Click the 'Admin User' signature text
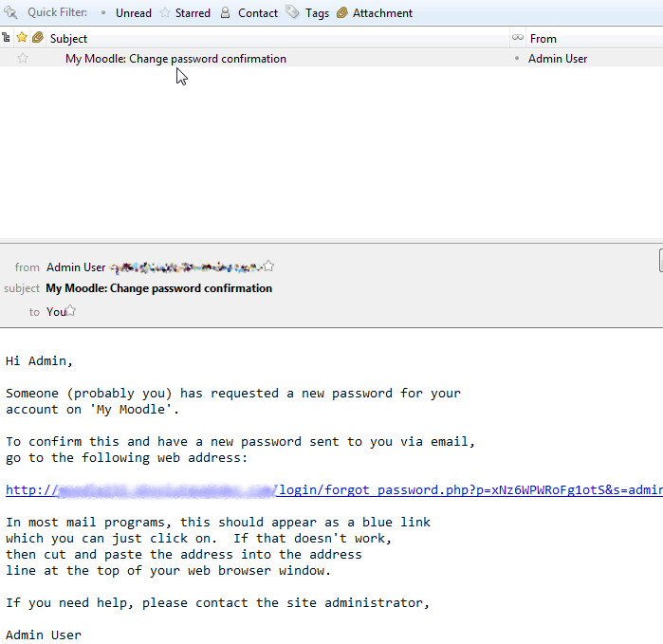663x644 pixels. [44, 635]
